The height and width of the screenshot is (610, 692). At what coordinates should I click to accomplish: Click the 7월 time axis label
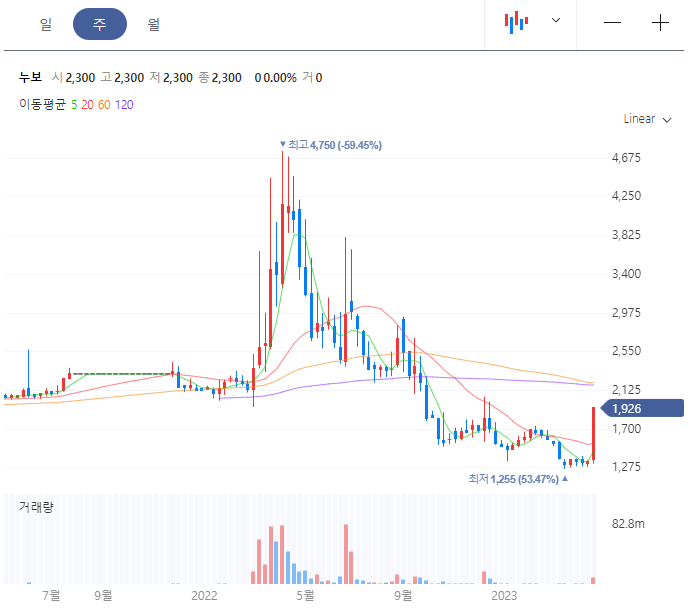[x=51, y=596]
